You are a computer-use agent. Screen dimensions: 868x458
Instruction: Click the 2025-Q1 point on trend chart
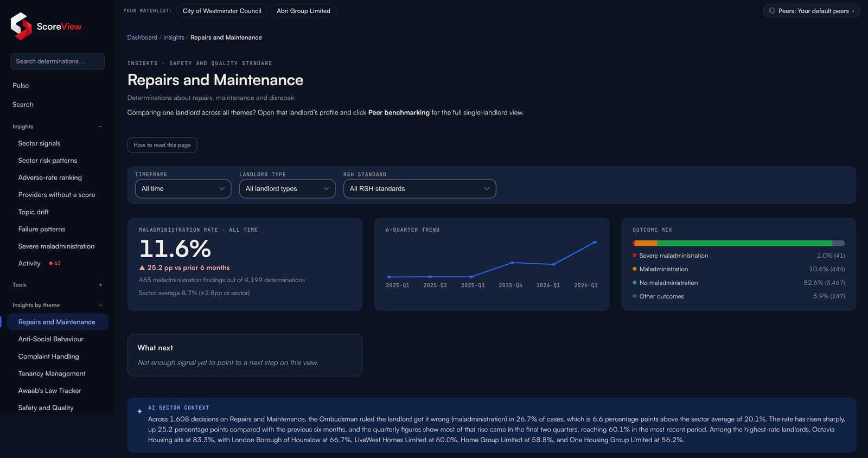tap(389, 277)
